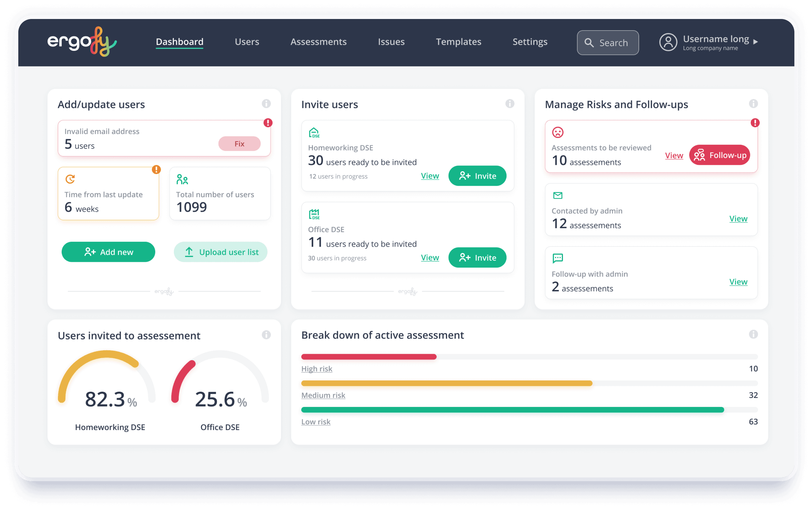This screenshot has height=508, width=812.
Task: Go to the Templates tab
Action: [458, 42]
